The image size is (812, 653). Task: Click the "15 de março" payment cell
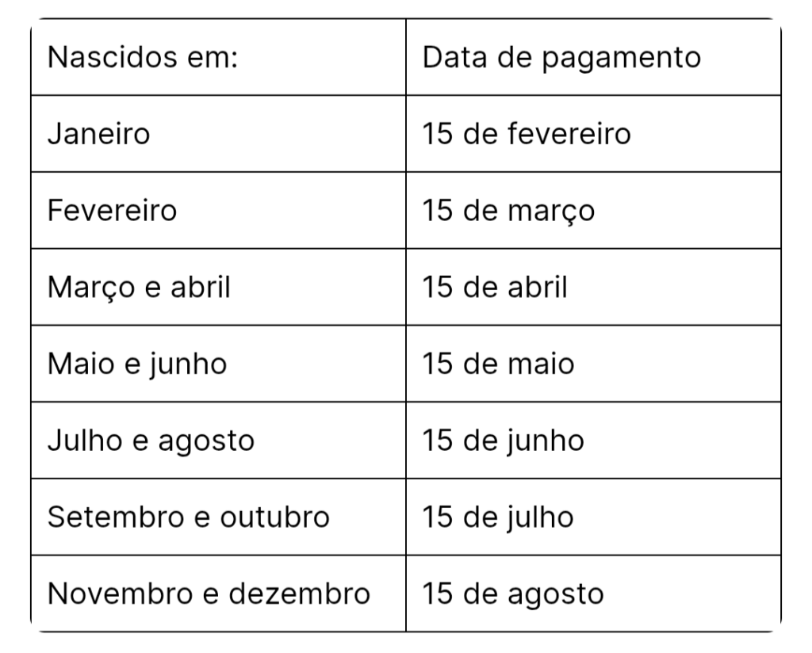508,211
